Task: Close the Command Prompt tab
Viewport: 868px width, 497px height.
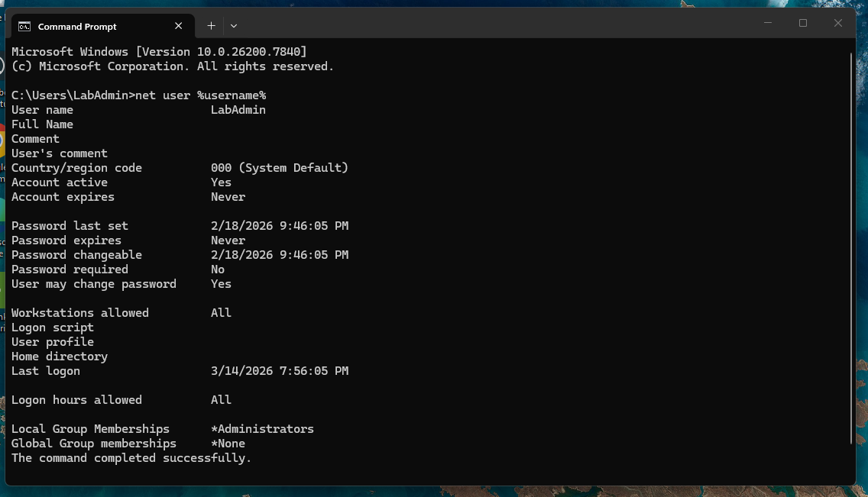Action: [178, 26]
